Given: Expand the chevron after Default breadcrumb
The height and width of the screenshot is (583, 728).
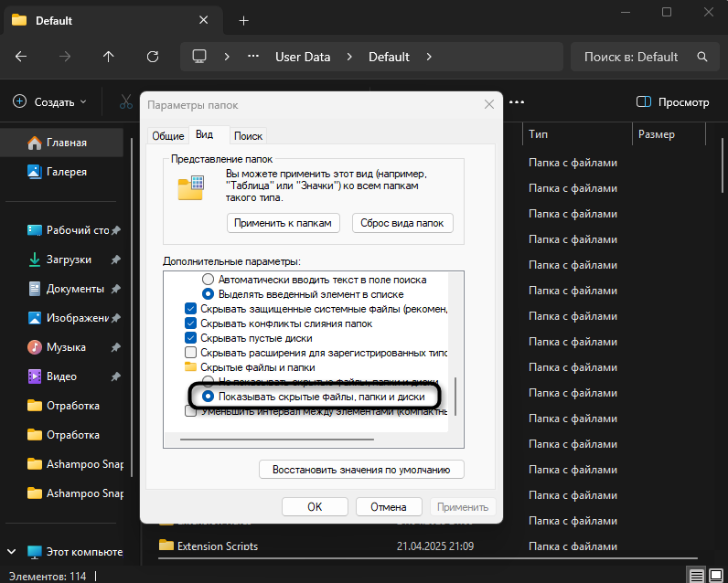Looking at the screenshot, I should click(428, 57).
